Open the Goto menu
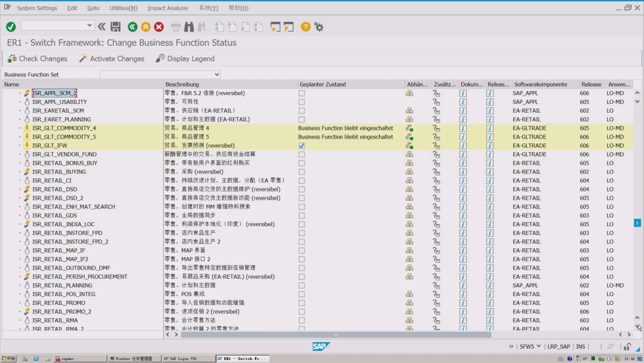644x363 pixels. [x=93, y=8]
